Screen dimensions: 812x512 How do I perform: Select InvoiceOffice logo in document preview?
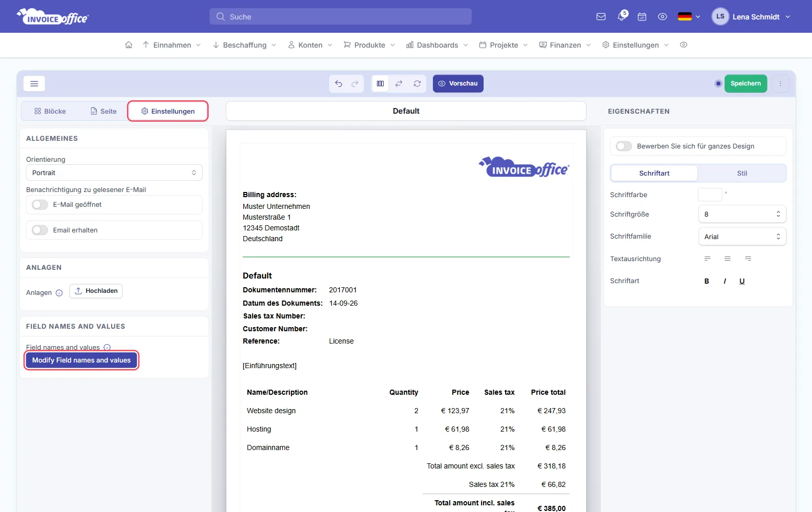coord(524,167)
